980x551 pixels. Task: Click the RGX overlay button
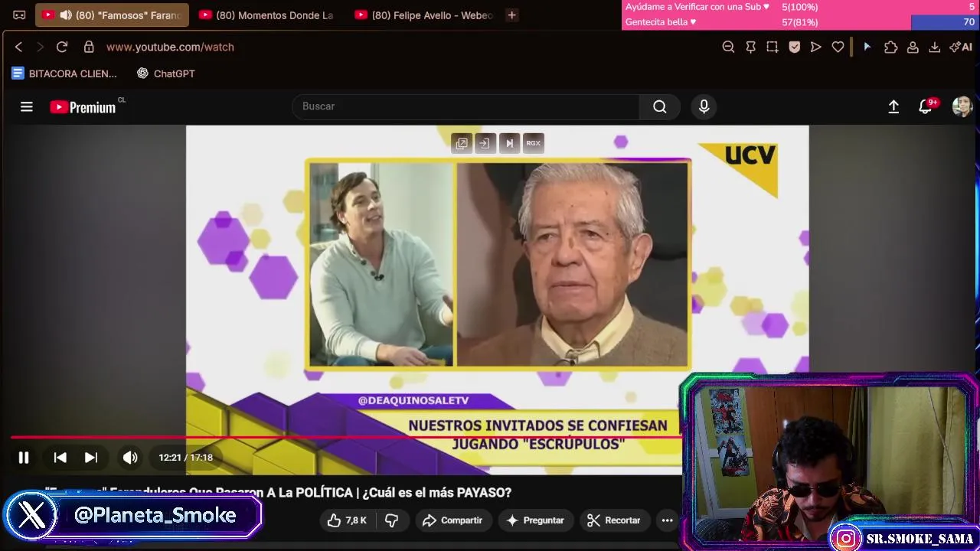click(x=533, y=143)
